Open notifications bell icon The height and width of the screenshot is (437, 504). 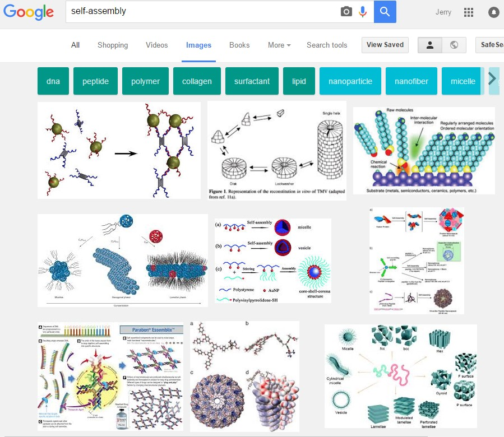pyautogui.click(x=493, y=12)
